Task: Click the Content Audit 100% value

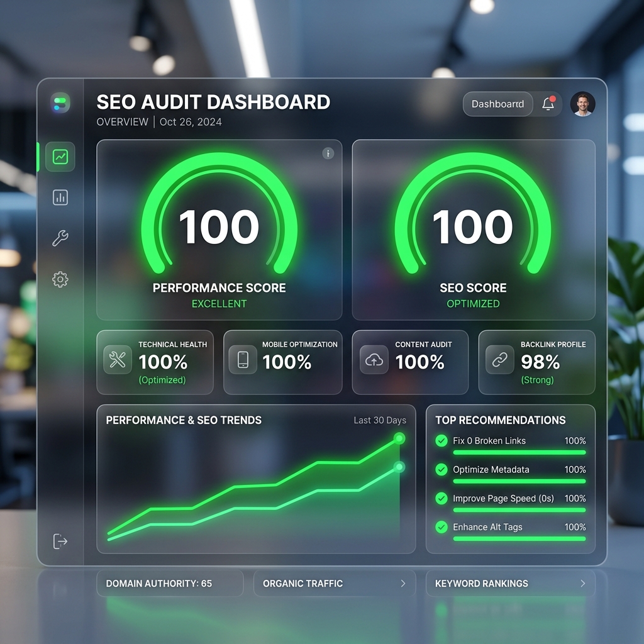Action: [419, 362]
